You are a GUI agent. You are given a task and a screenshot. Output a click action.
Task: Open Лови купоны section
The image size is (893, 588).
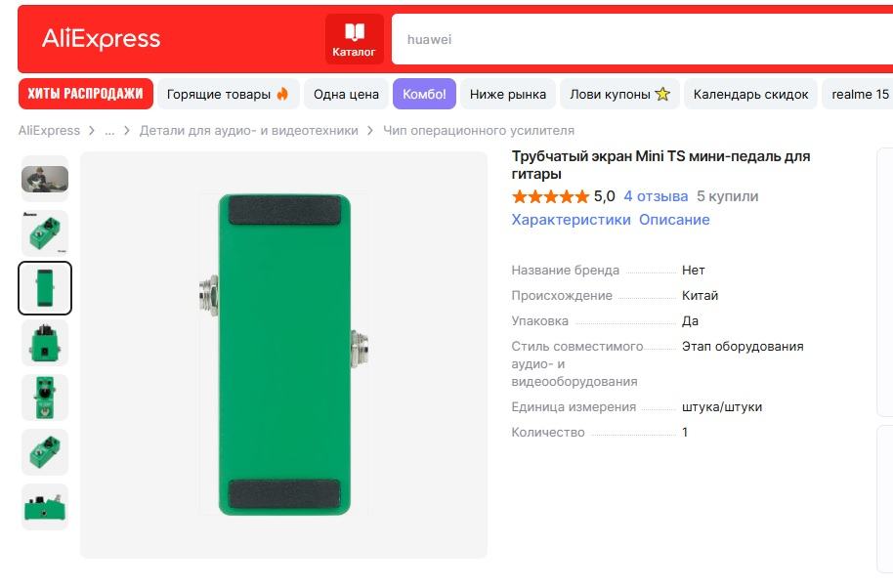(x=619, y=95)
